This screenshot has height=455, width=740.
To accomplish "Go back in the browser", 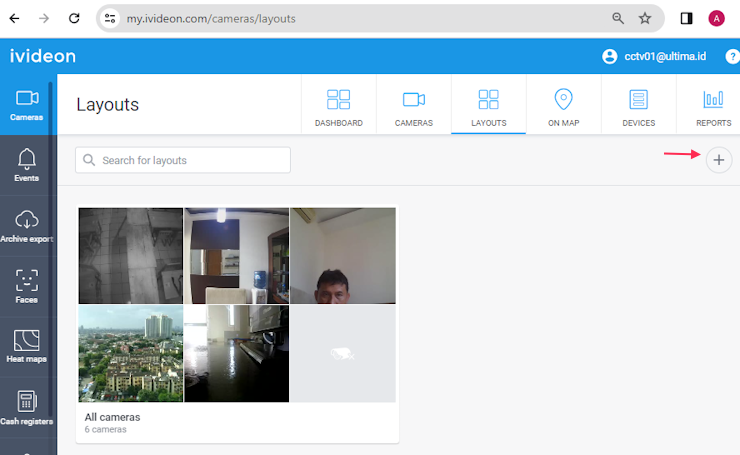I will (x=15, y=18).
